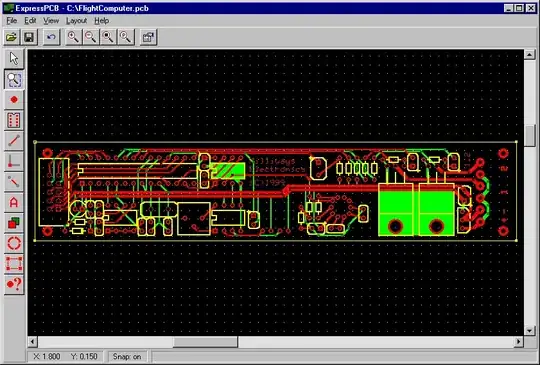The image size is (540, 365).
Task: Pick the filled plane rectangle tool
Action: (14, 223)
